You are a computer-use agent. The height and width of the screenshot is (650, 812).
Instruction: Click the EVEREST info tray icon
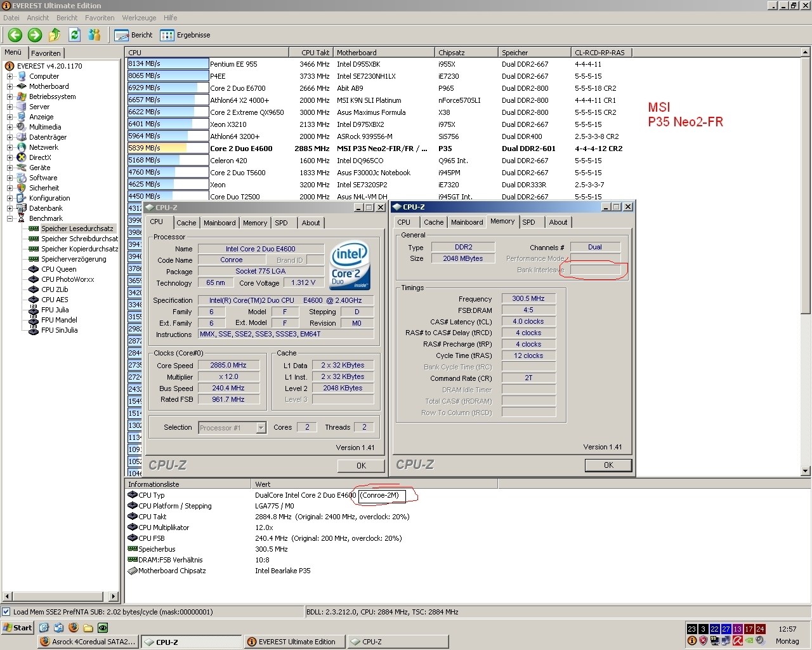(691, 640)
